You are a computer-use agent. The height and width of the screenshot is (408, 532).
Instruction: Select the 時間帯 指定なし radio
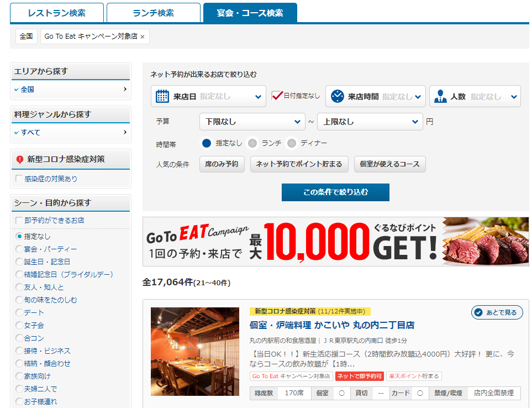click(206, 143)
